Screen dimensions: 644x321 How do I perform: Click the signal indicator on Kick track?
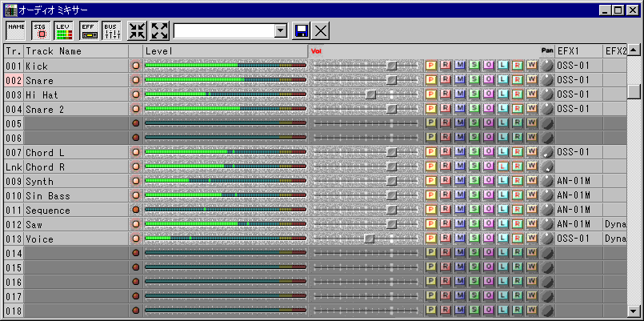coord(136,66)
